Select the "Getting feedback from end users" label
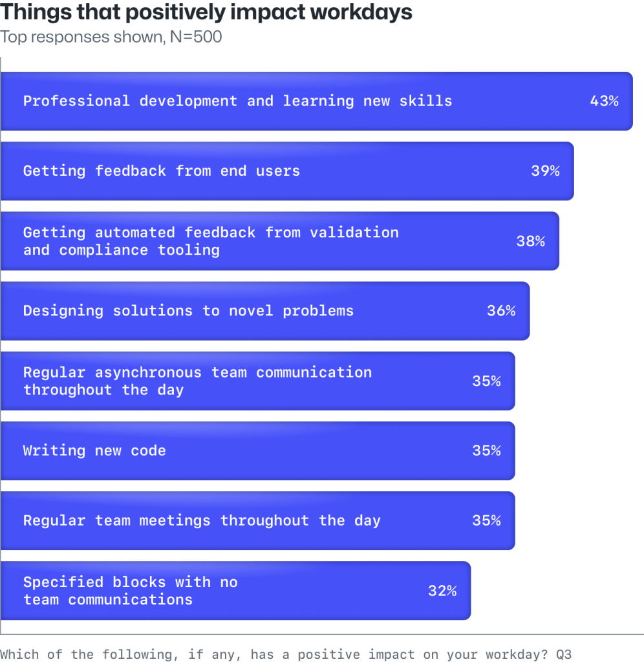Image resolution: width=644 pixels, height=662 pixels. click(161, 171)
